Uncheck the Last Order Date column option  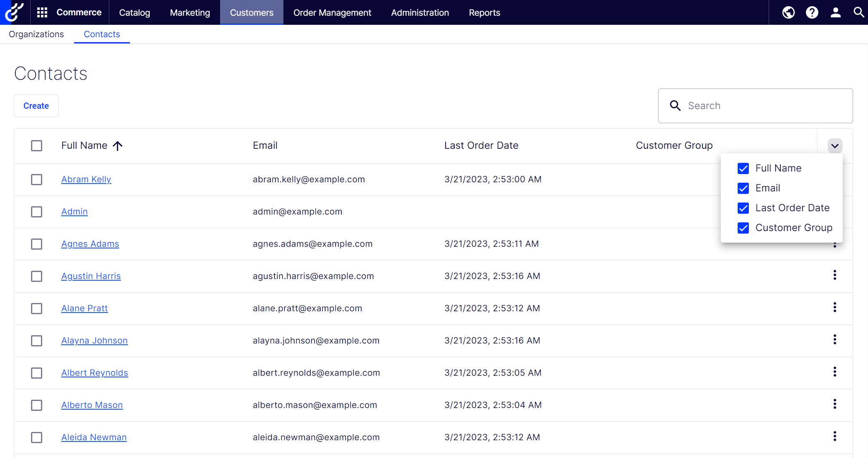(743, 208)
